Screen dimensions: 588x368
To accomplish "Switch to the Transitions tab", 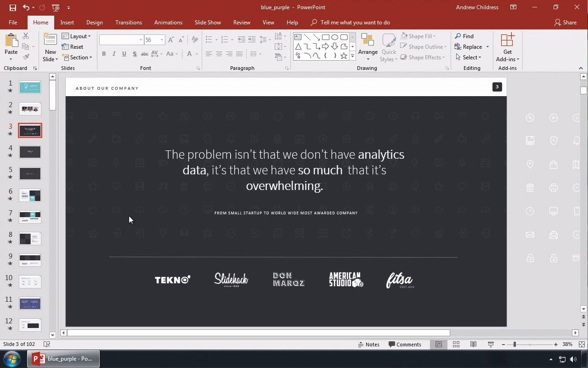I will (129, 23).
